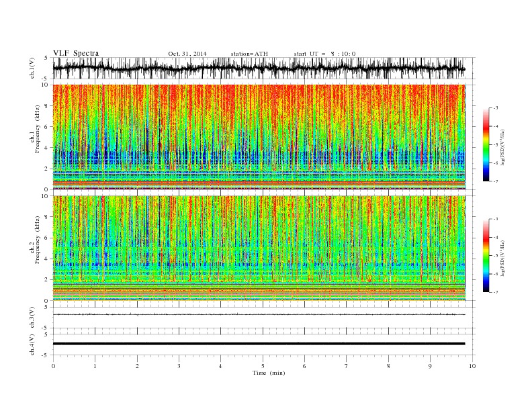The image size is (532, 411).
Task: Select the date text "Oct. 31, 2014"
Action: (x=187, y=54)
